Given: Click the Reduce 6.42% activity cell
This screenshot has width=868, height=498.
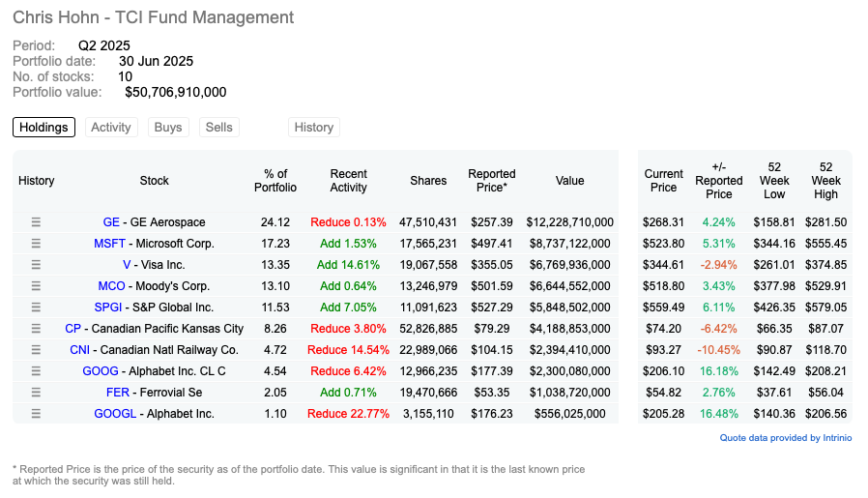Looking at the screenshot, I should pyautogui.click(x=348, y=371).
